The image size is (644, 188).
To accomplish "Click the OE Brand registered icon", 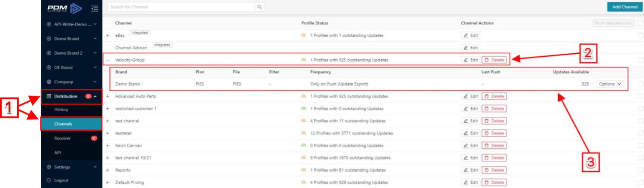I will (x=49, y=67).
